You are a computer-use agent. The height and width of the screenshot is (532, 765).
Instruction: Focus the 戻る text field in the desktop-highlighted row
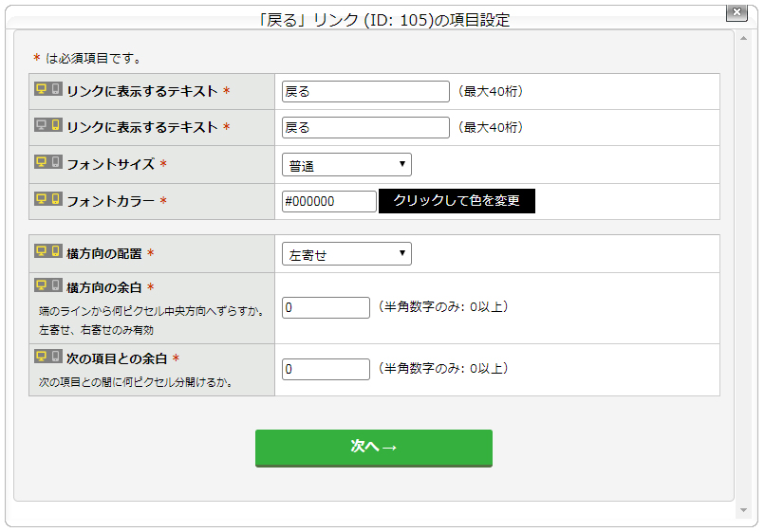tap(366, 92)
